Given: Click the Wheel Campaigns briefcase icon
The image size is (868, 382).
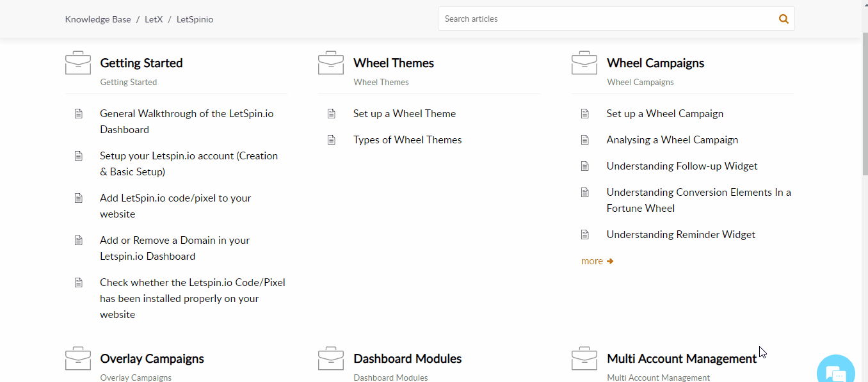Looking at the screenshot, I should 584,63.
